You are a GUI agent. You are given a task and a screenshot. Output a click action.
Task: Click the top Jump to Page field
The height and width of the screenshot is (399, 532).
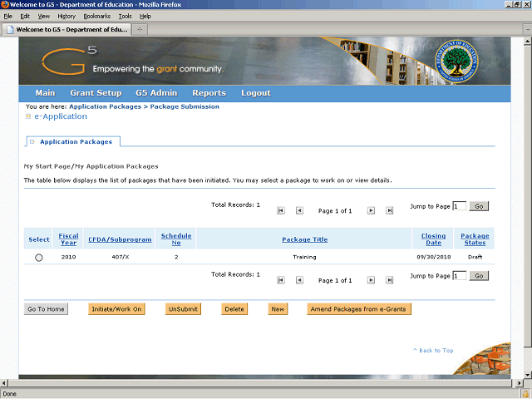(460, 206)
